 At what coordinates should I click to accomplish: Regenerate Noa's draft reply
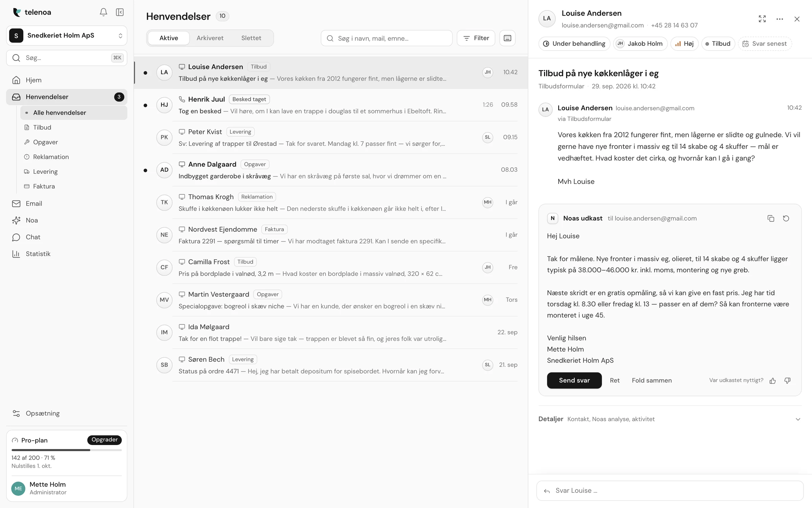[x=786, y=218]
